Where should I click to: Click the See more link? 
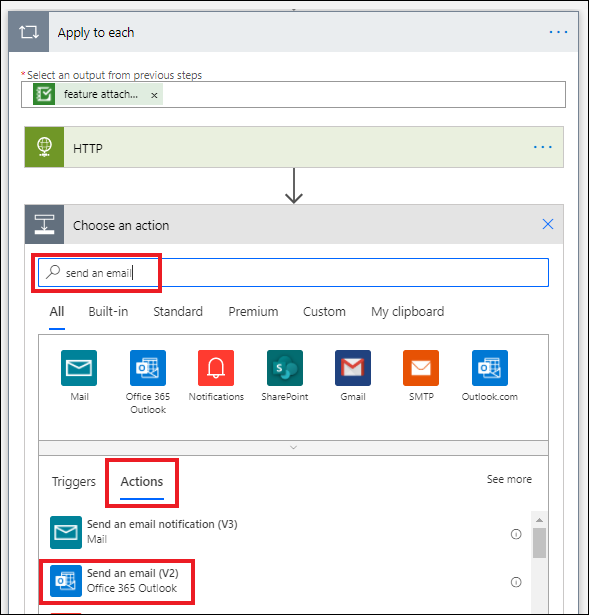pos(509,479)
